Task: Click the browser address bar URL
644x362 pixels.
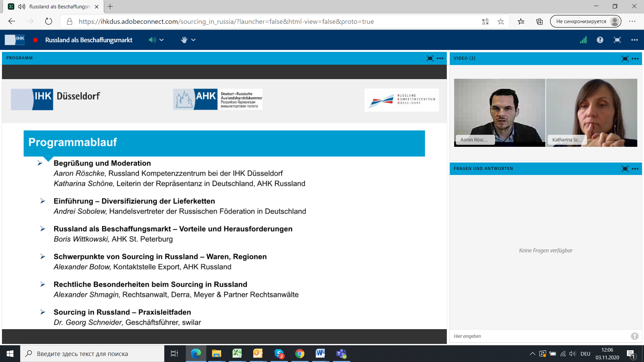Action: [226, 21]
